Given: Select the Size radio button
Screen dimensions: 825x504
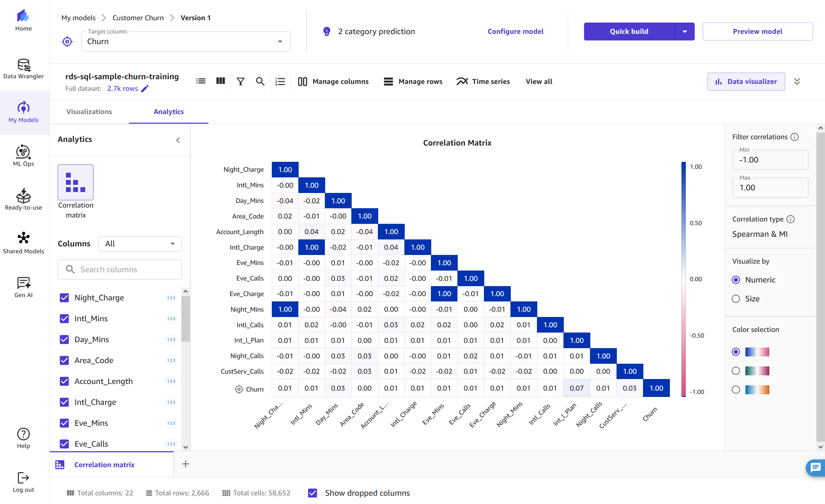Looking at the screenshot, I should [x=736, y=299].
